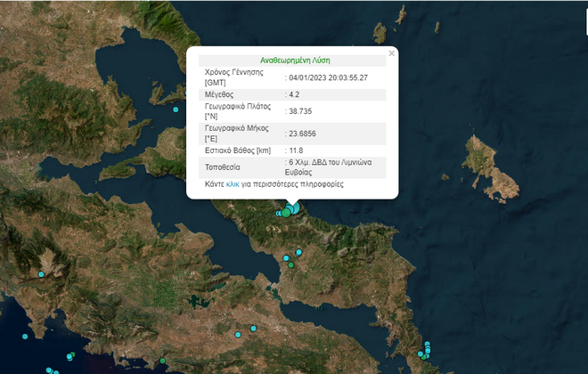This screenshot has width=588, height=374.
Task: Close the earthquake info popup
Action: [391, 54]
